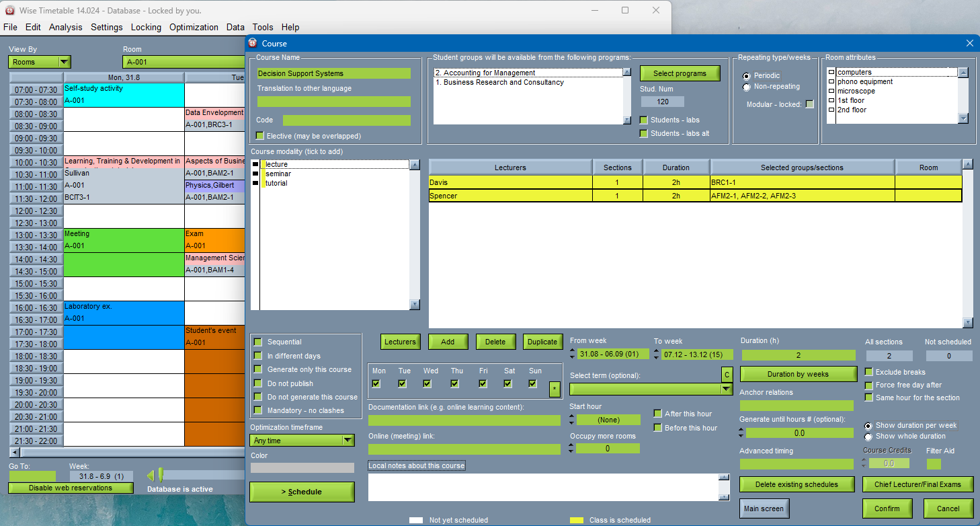Open the Locking menu
Image resolution: width=980 pixels, height=526 pixels.
(x=146, y=28)
